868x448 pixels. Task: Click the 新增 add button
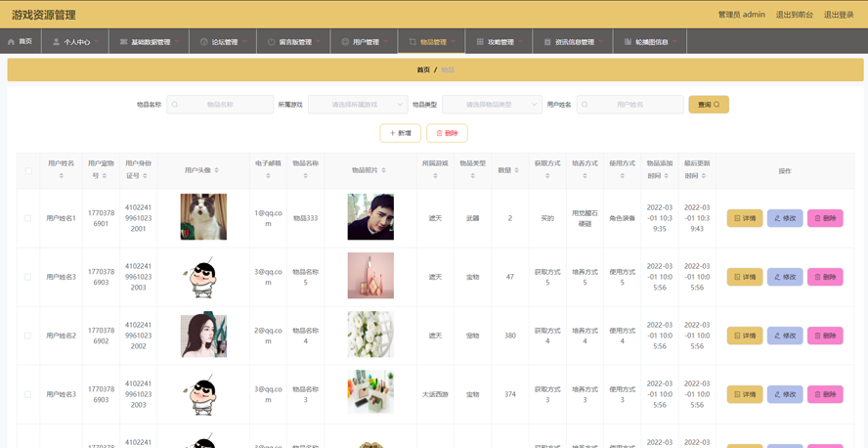point(400,133)
